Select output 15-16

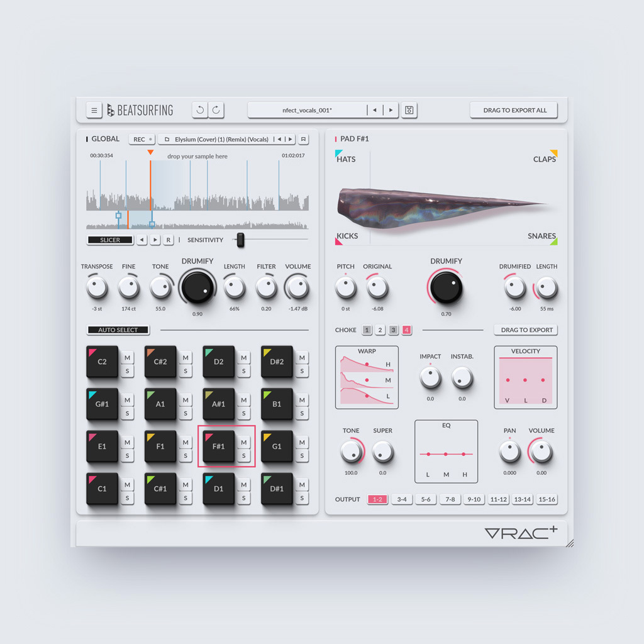point(547,499)
